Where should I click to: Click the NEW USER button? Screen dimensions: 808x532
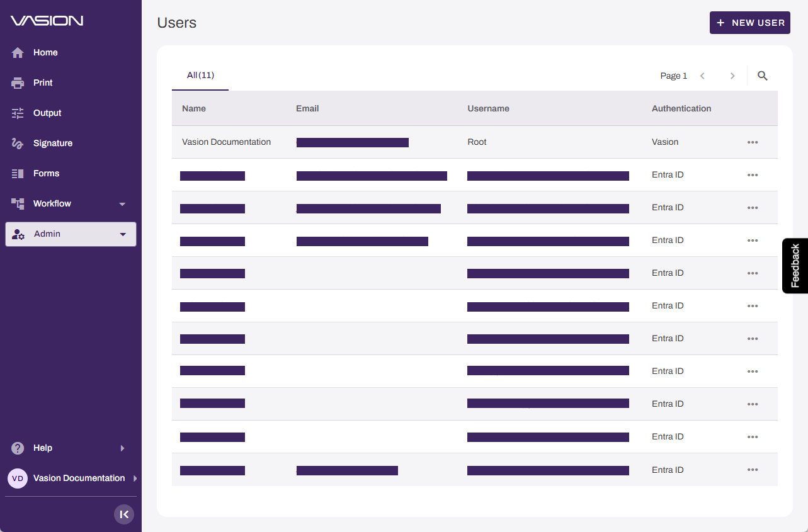(750, 23)
